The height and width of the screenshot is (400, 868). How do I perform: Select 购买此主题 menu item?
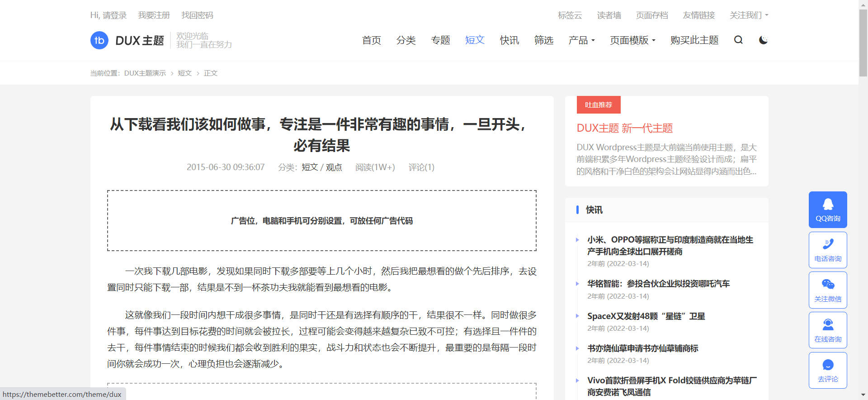694,40
